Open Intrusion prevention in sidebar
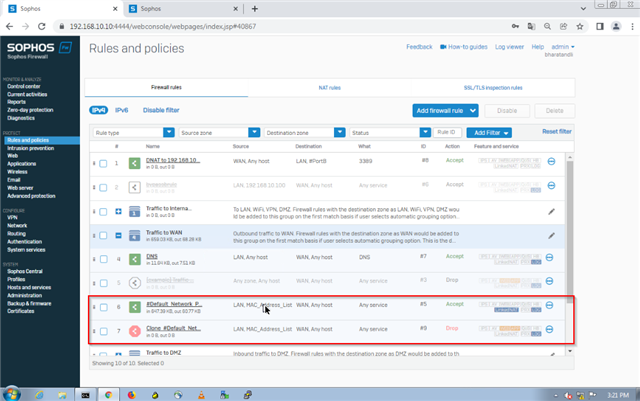The height and width of the screenshot is (401, 640). [31, 148]
